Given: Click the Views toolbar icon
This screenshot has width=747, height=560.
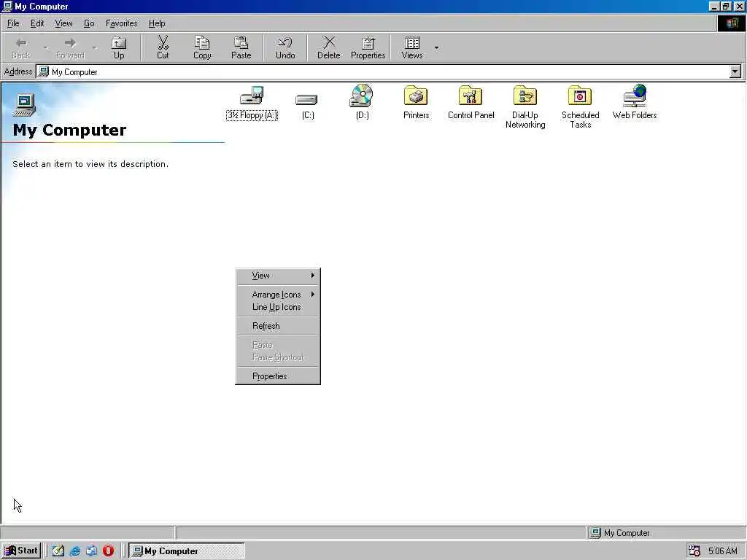Looking at the screenshot, I should (412, 43).
